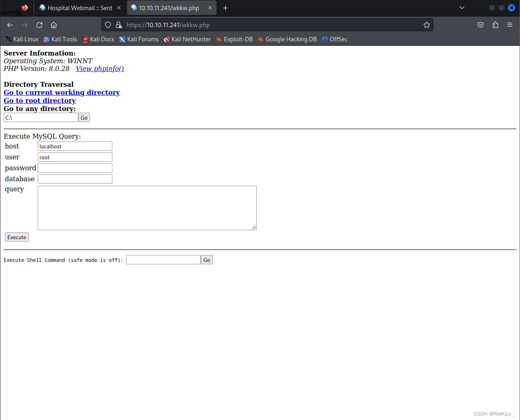Go back one page
Viewport: 520px width, 420px height.
(10, 25)
